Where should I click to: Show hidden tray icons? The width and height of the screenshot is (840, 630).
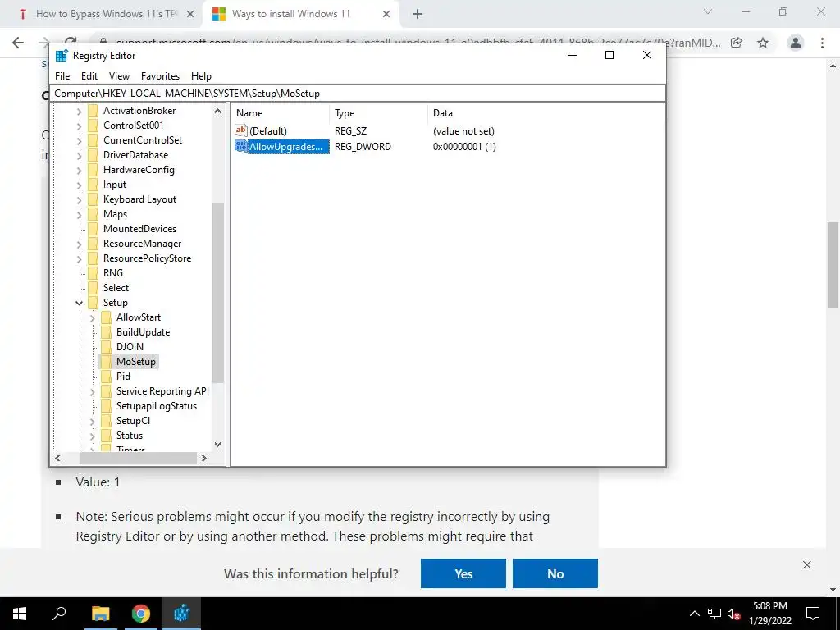(694, 614)
